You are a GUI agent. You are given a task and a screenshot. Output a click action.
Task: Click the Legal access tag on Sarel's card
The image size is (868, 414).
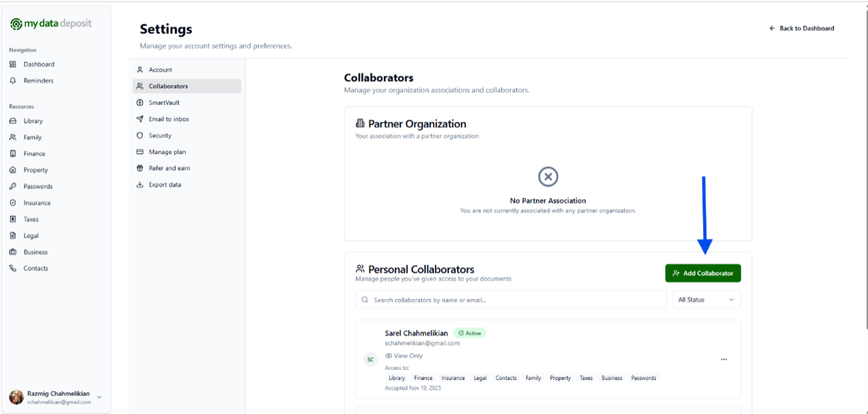point(480,378)
